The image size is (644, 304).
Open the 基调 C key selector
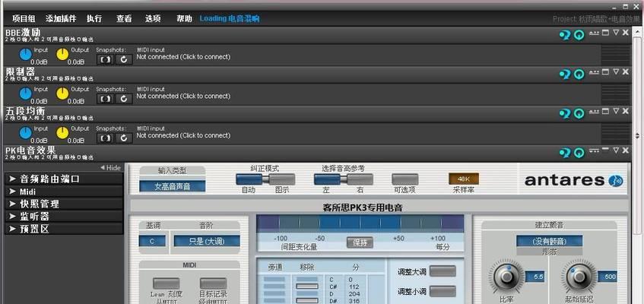pyautogui.click(x=152, y=241)
